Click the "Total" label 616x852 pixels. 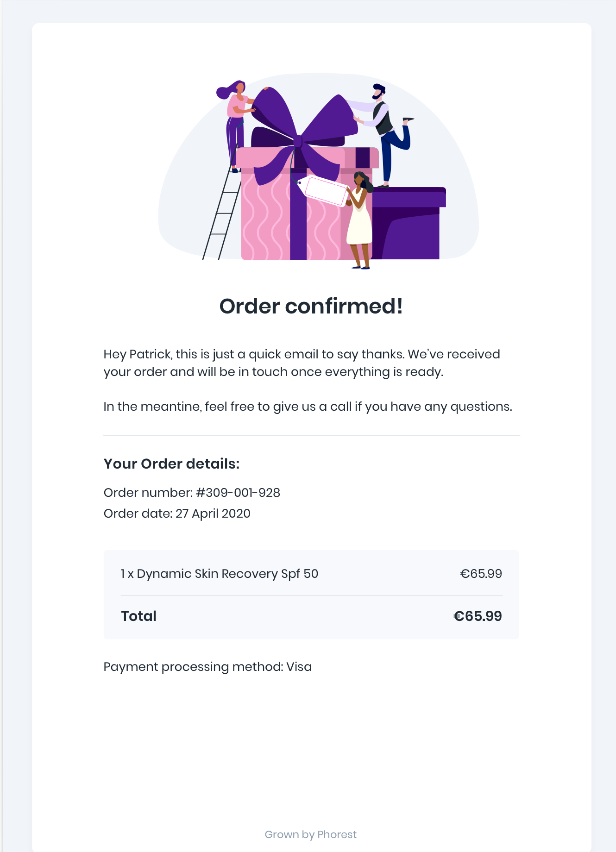click(139, 616)
